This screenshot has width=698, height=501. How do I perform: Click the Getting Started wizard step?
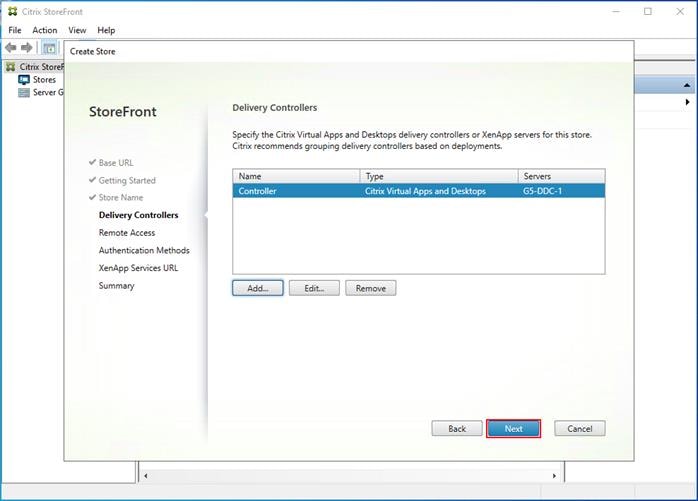pyautogui.click(x=127, y=180)
